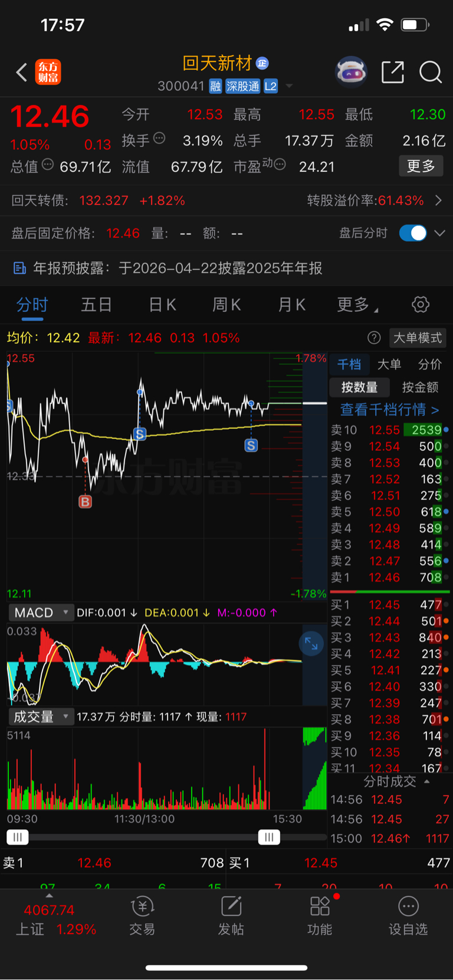The height and width of the screenshot is (980, 453).
Task: Tap the 企 badge next to 回天新材
Action: point(262,63)
